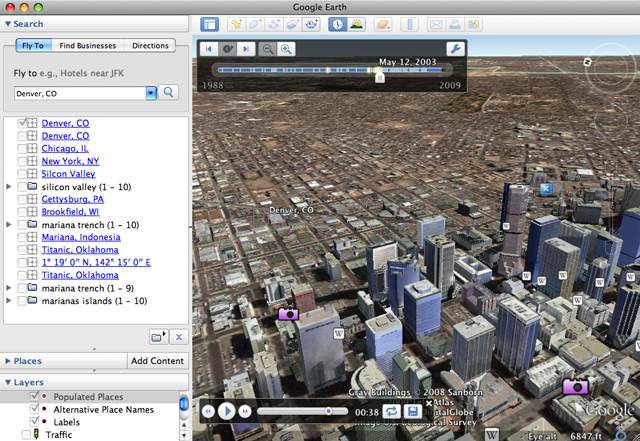The image size is (640, 441).
Task: Click the email envelope icon
Action: point(436,24)
